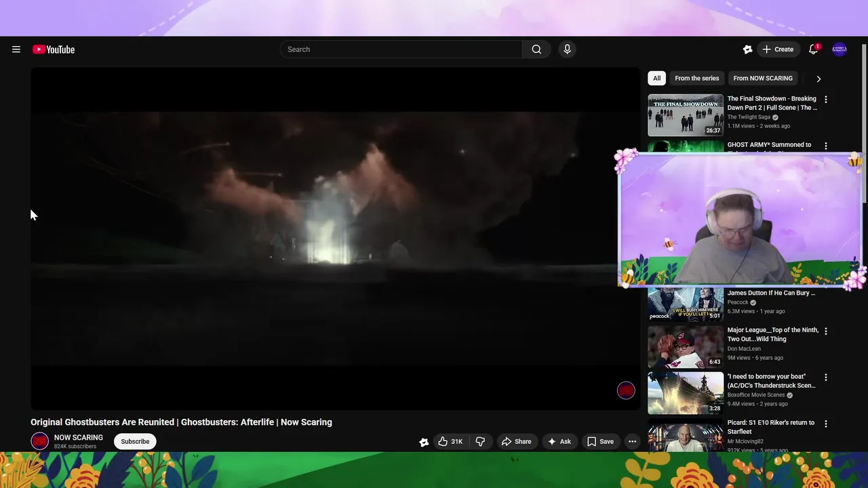This screenshot has width=868, height=488.
Task: Open Major League Top of the Ninth thumbnail
Action: [x=686, y=347]
